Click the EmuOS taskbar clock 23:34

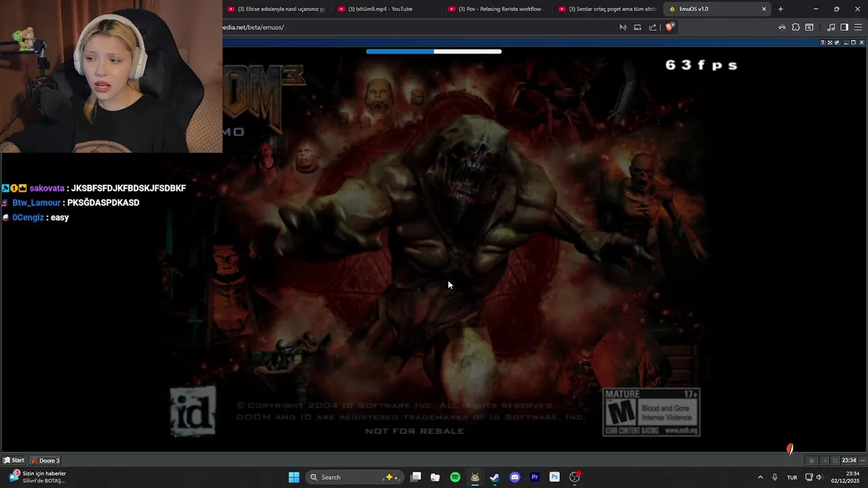849,460
